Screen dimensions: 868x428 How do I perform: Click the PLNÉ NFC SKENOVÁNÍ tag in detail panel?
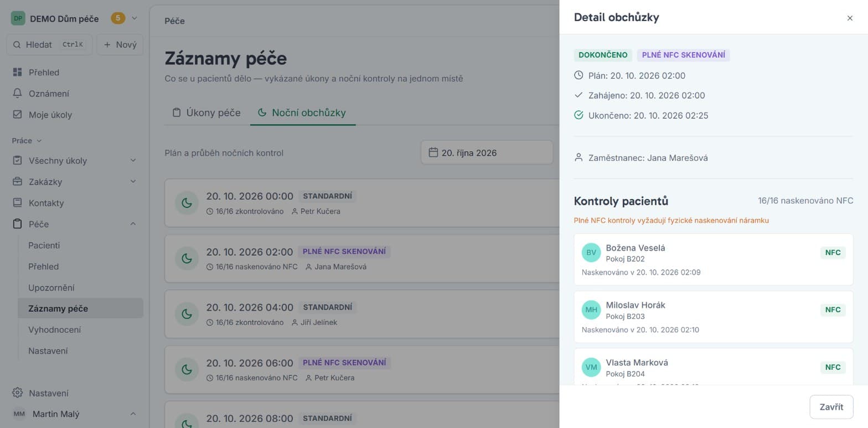click(x=684, y=55)
